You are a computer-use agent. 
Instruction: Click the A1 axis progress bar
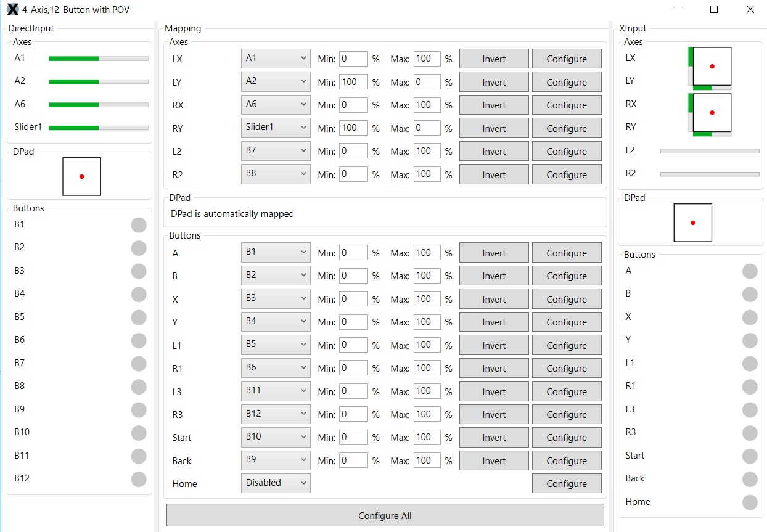click(99, 59)
